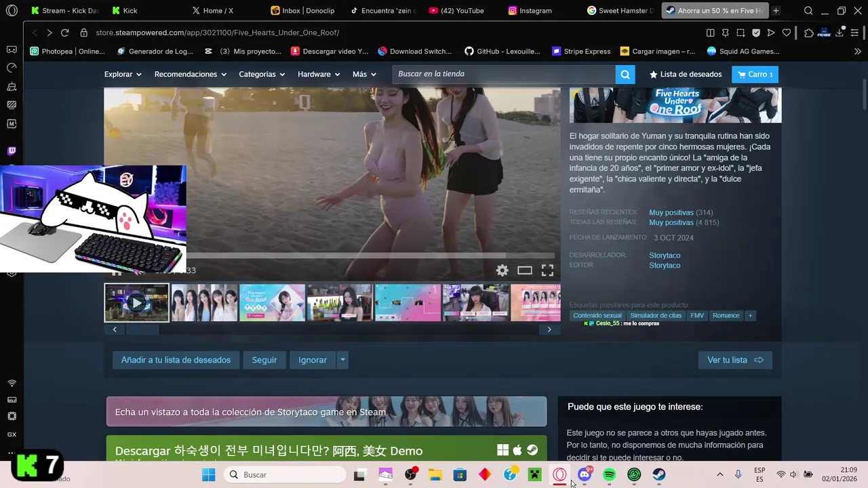This screenshot has height=488, width=868.
Task: Open the browser downloads icon
Action: click(840, 33)
